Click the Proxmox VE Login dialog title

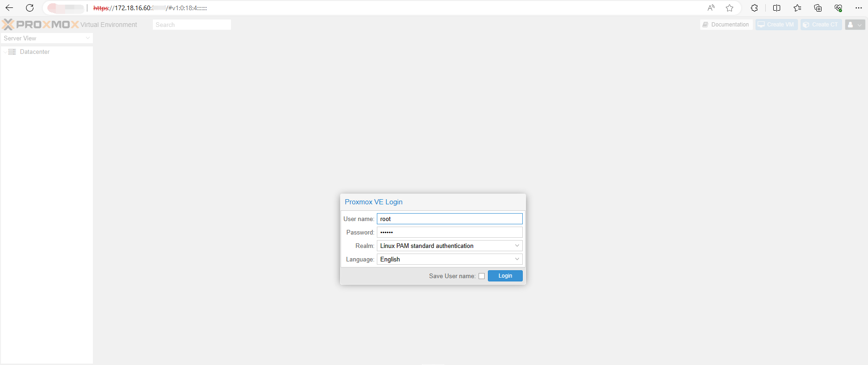[374, 202]
